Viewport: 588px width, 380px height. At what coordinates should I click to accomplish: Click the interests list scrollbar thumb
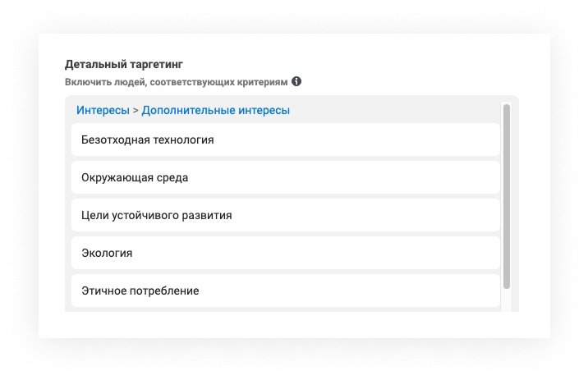point(507,195)
